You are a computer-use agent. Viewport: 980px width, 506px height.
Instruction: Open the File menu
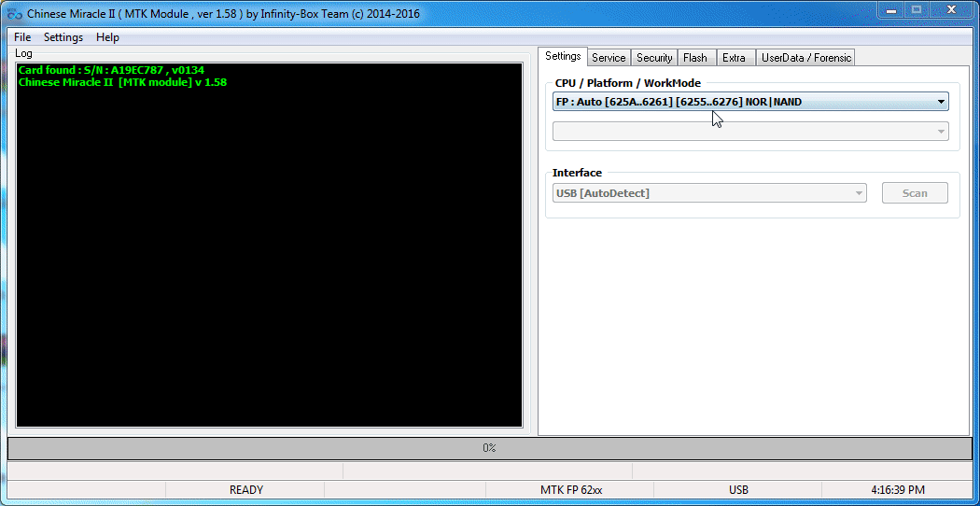(21, 37)
